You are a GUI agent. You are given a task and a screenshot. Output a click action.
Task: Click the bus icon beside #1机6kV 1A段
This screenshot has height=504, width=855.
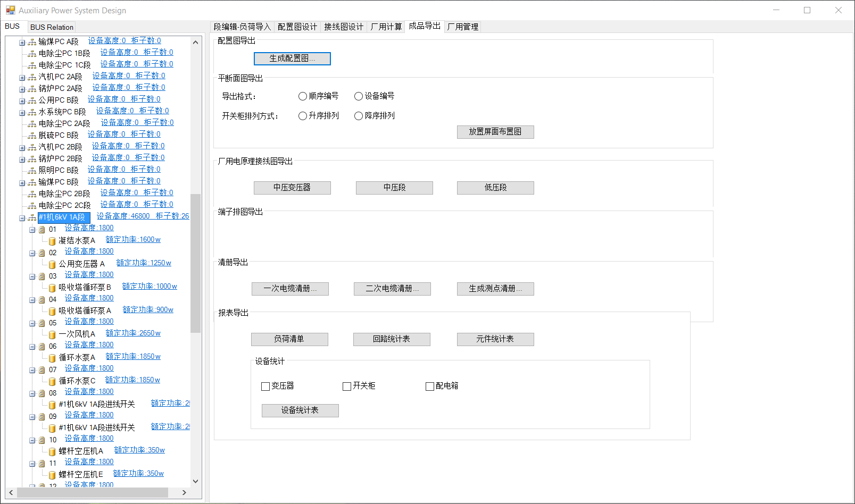[x=32, y=217]
